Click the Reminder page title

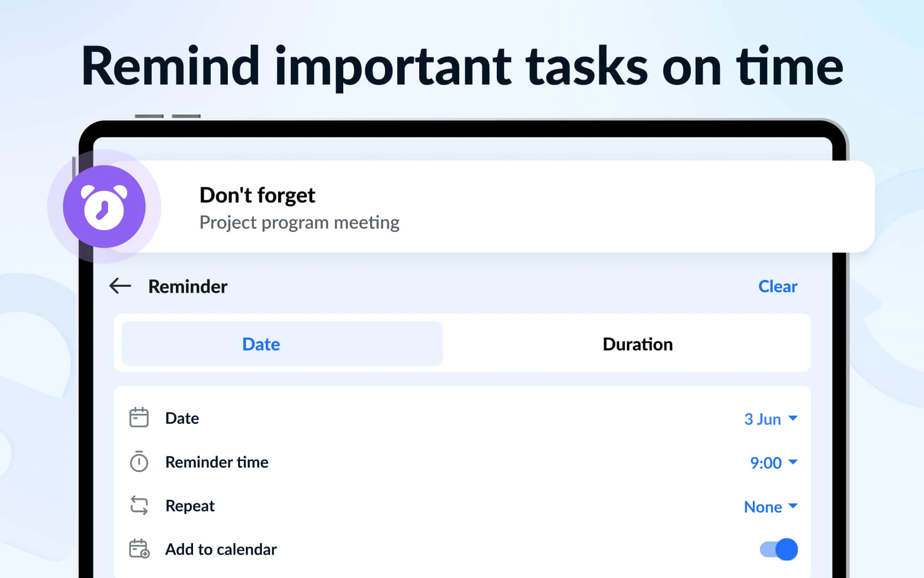188,286
